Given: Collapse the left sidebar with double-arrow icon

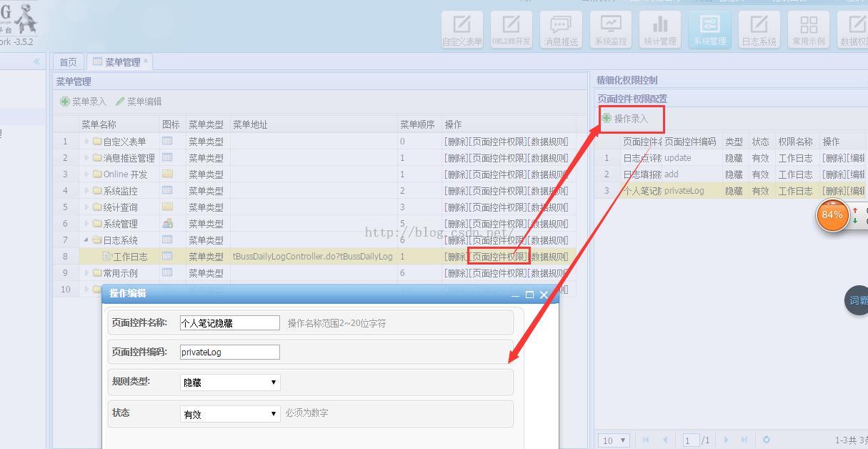Looking at the screenshot, I should [x=37, y=62].
